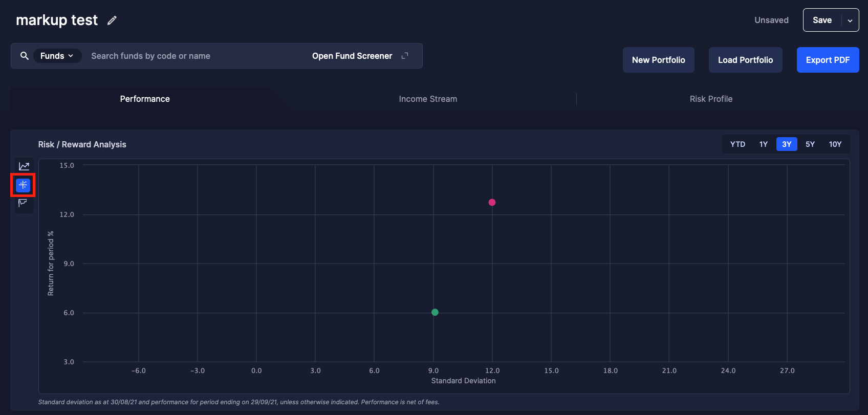Click the markup test portfolio title
The height and width of the screenshot is (415, 868).
(57, 20)
